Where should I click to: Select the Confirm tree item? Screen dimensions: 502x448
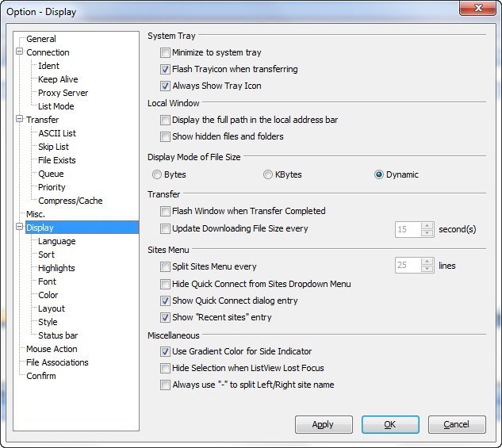tap(41, 376)
